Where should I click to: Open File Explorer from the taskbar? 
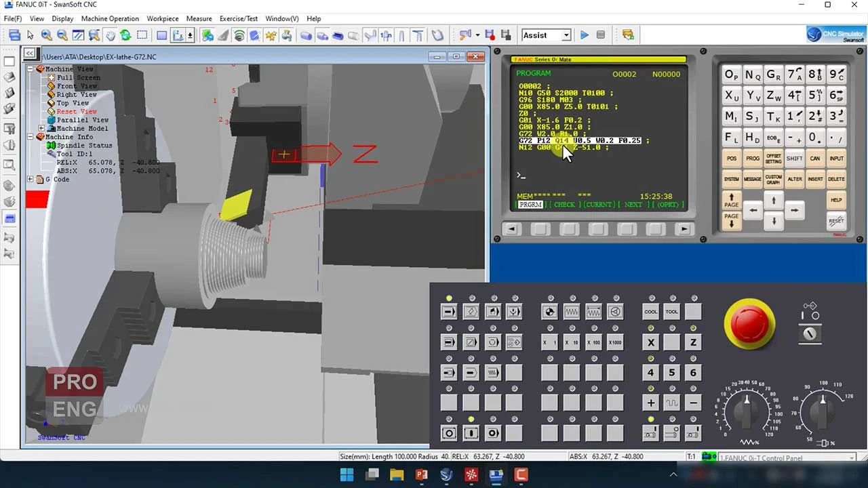397,474
